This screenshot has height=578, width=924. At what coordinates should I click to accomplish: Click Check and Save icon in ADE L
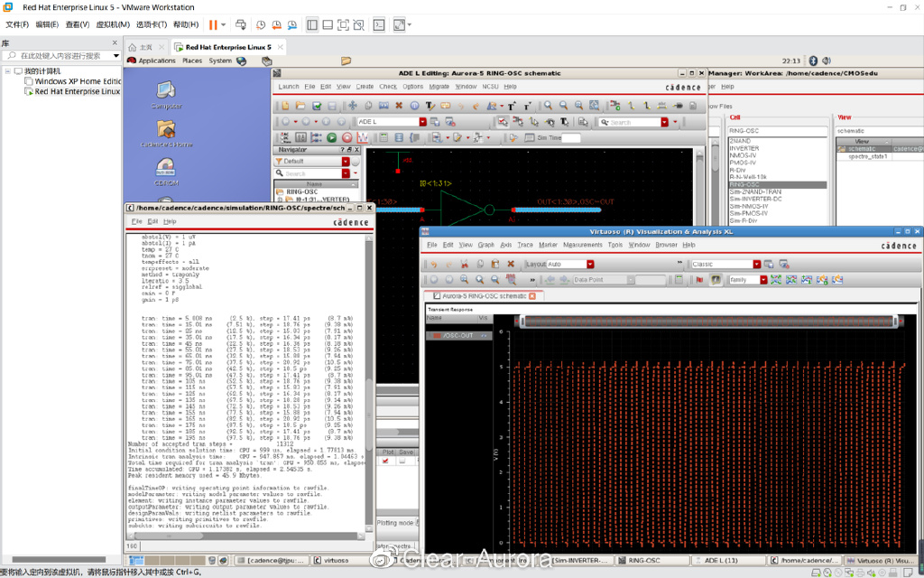tap(317, 106)
